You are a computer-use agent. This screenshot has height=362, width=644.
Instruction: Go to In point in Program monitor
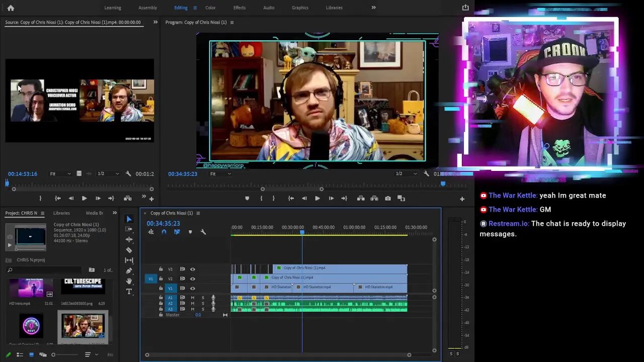coord(291,199)
